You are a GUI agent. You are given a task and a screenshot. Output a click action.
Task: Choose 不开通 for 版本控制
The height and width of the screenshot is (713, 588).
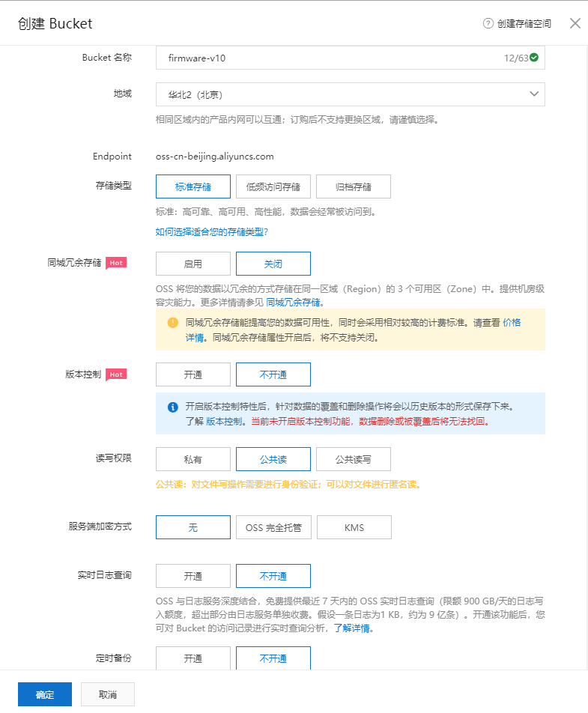[x=273, y=374]
